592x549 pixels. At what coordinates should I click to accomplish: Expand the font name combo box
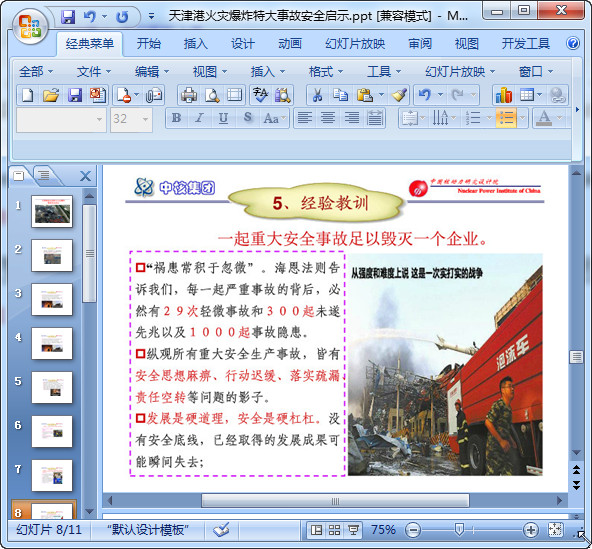pos(99,119)
